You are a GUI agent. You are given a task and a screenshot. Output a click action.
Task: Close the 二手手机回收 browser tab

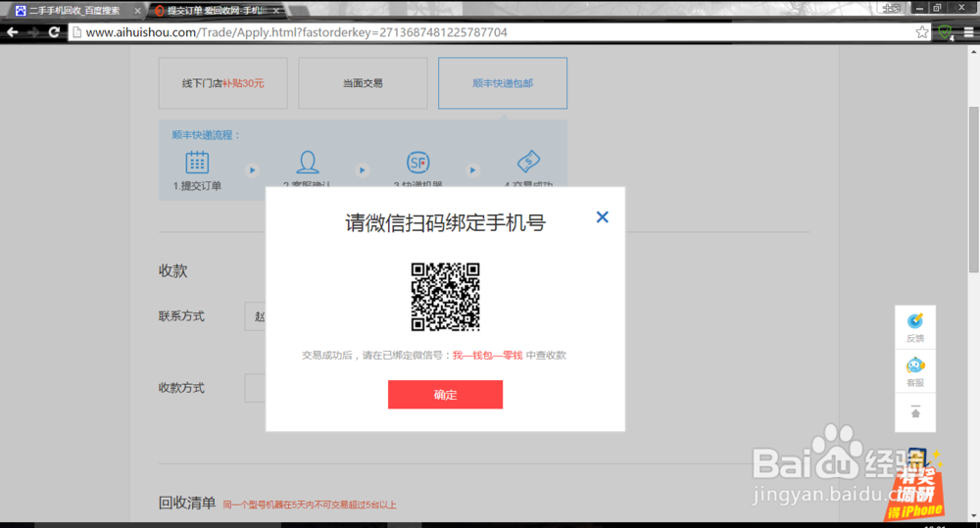point(137,11)
